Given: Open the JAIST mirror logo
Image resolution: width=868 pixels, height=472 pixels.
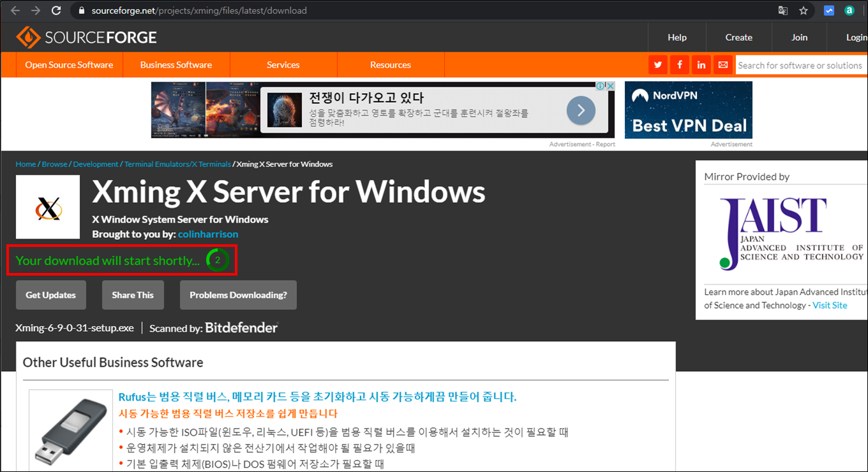Looking at the screenshot, I should point(791,233).
